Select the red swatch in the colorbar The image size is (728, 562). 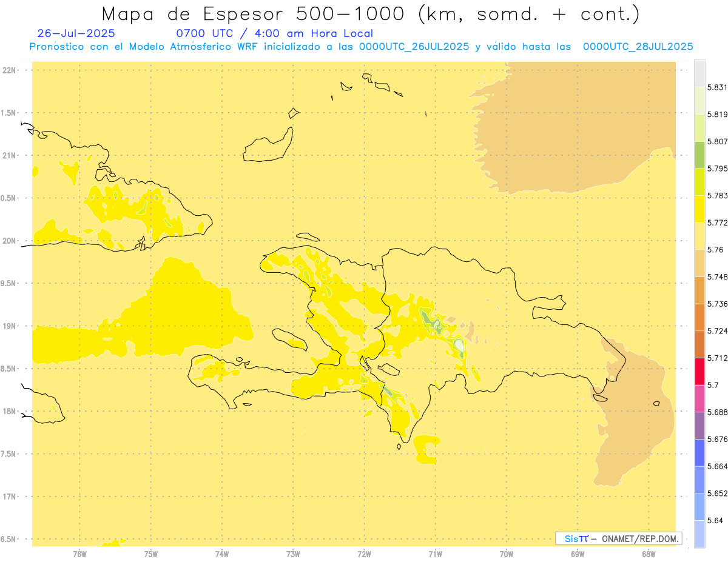pyautogui.click(x=699, y=371)
